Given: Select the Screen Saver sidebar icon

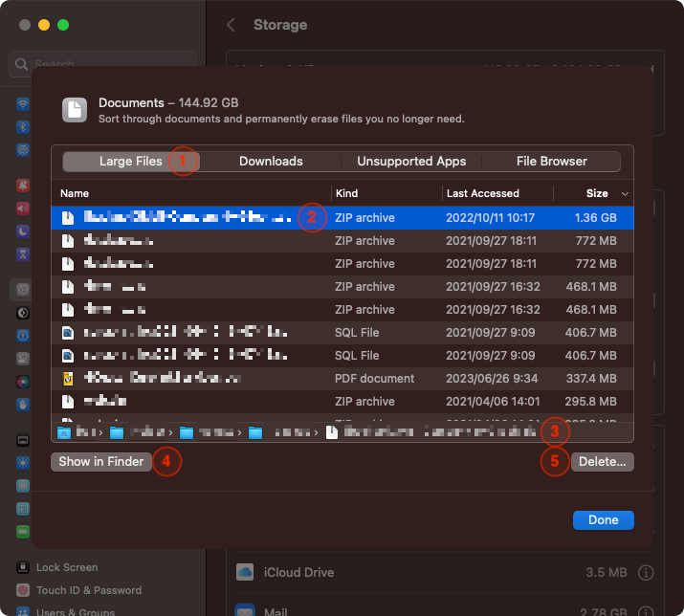Looking at the screenshot, I should [23, 509].
